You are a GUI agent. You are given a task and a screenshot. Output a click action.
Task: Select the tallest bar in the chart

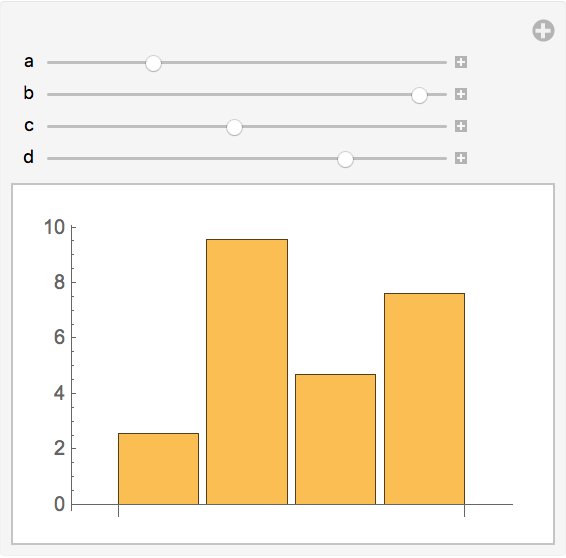point(247,371)
